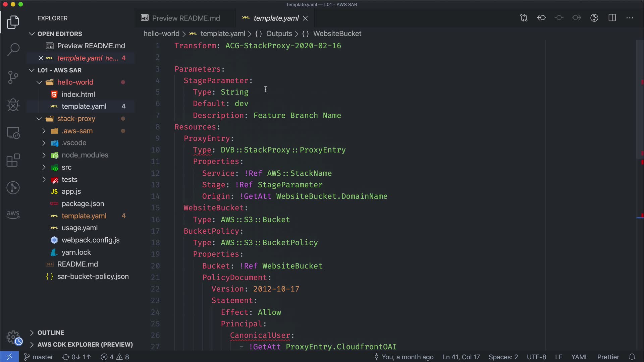Switch to the Preview README.md tab
The height and width of the screenshot is (362, 644).
tap(185, 18)
